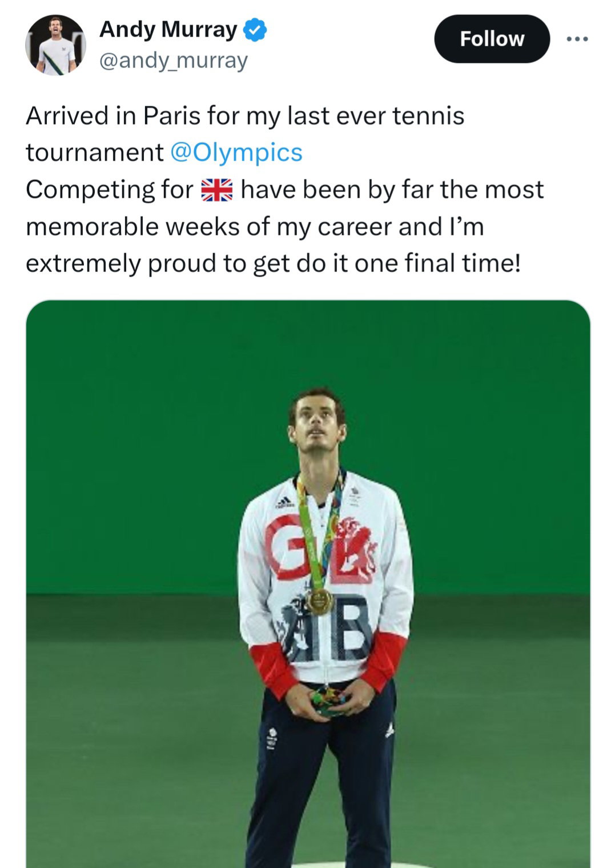Click the blue verified checkmark badge
615x868 pixels.
click(x=255, y=30)
